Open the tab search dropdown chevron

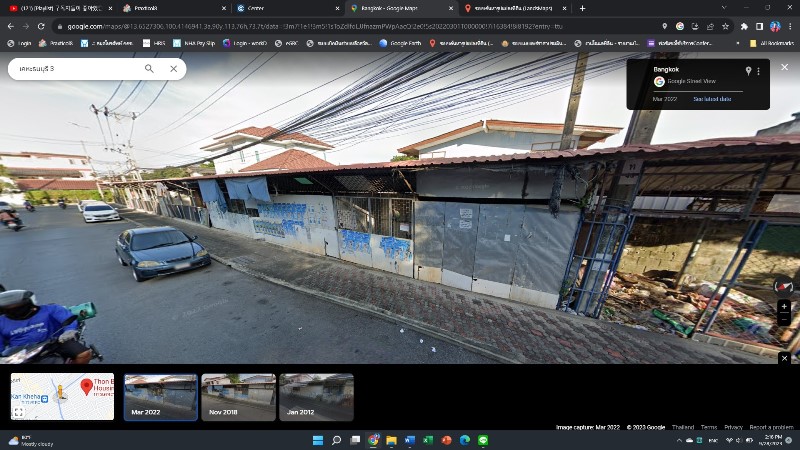pyautogui.click(x=723, y=8)
